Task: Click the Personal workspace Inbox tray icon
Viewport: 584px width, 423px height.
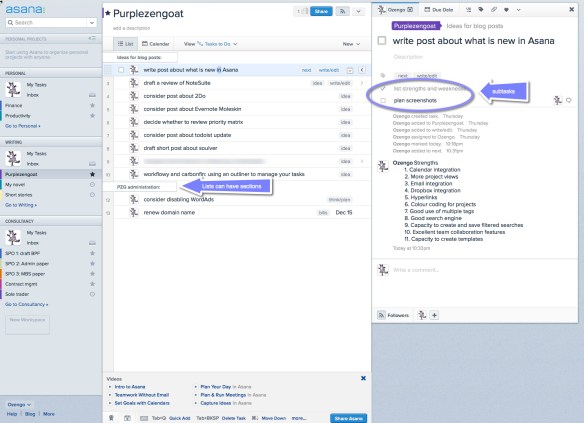Action: point(92,95)
